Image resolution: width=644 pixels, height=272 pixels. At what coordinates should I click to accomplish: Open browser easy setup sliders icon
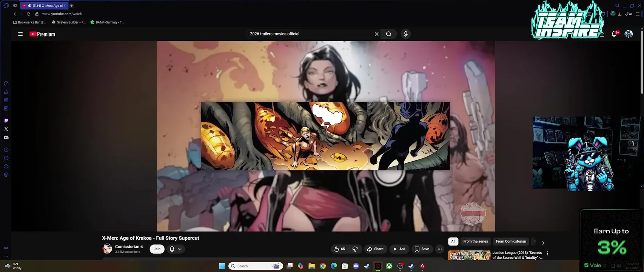[x=638, y=14]
